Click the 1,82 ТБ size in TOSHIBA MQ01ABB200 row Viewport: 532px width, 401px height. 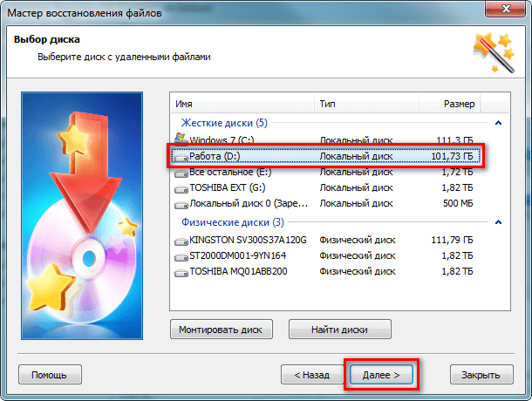tap(457, 271)
